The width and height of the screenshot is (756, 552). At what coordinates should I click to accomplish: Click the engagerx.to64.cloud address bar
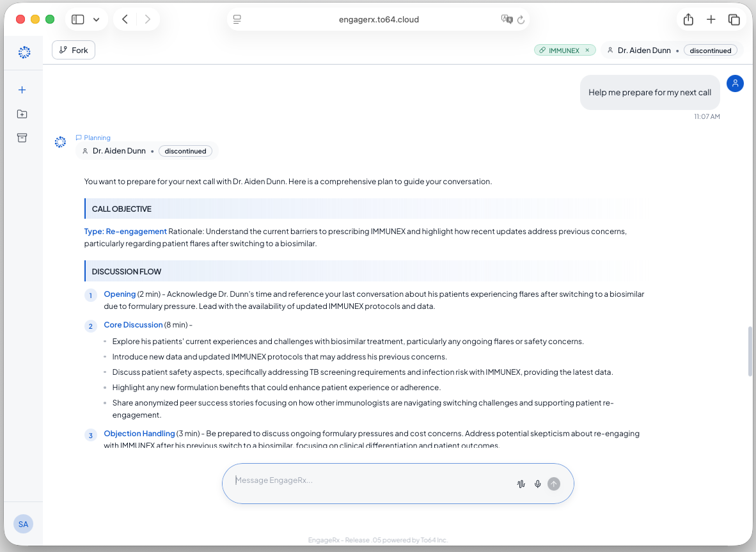point(379,19)
